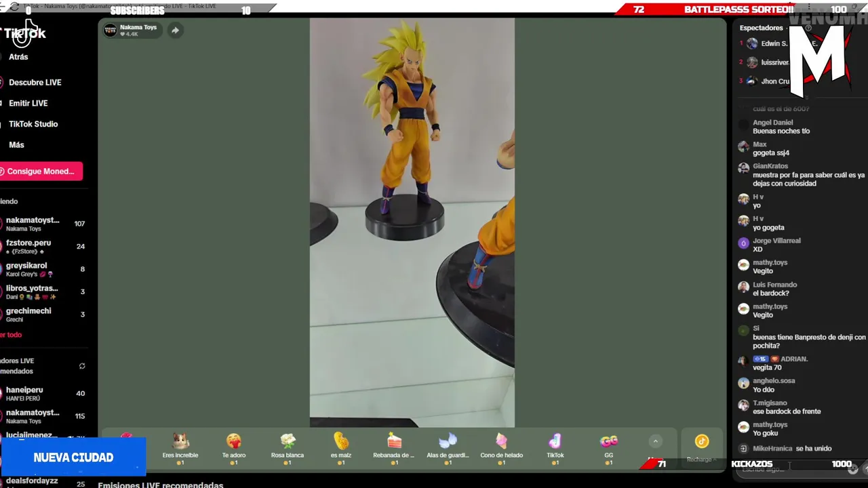Click the 'vegita 70' chat message

point(767,367)
